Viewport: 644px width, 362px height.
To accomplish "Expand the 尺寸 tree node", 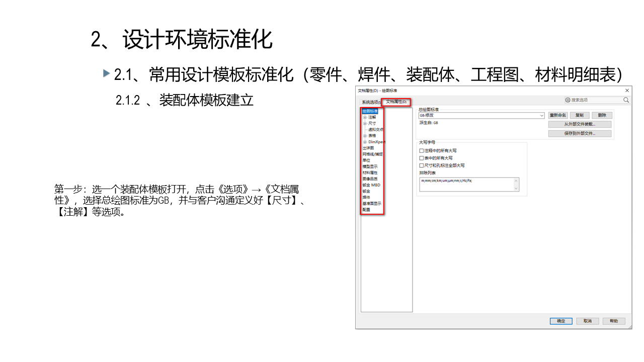I will (x=365, y=123).
